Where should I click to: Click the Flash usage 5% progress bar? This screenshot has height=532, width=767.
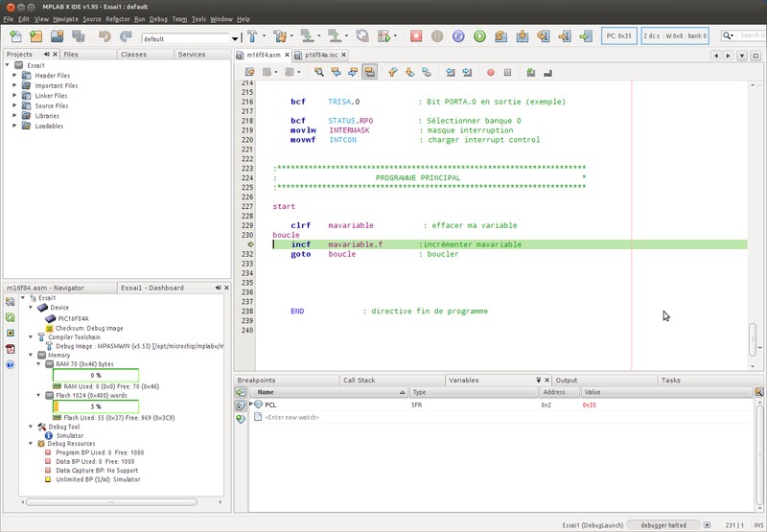(95, 406)
